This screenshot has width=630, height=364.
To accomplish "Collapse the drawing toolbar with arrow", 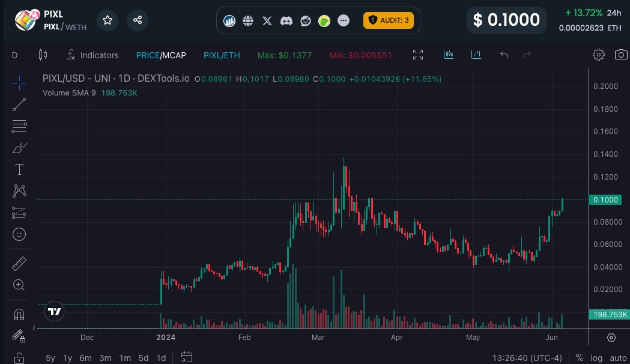I will [x=34, y=328].
